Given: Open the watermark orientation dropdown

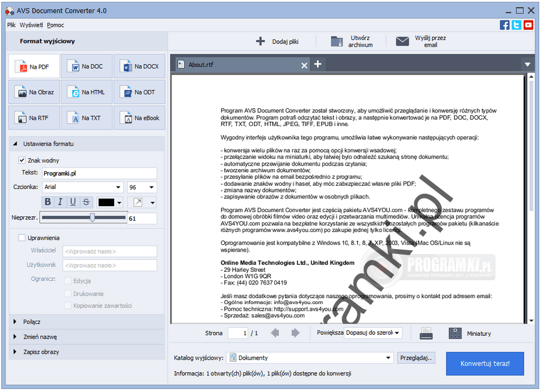Looking at the screenshot, I should [152, 203].
